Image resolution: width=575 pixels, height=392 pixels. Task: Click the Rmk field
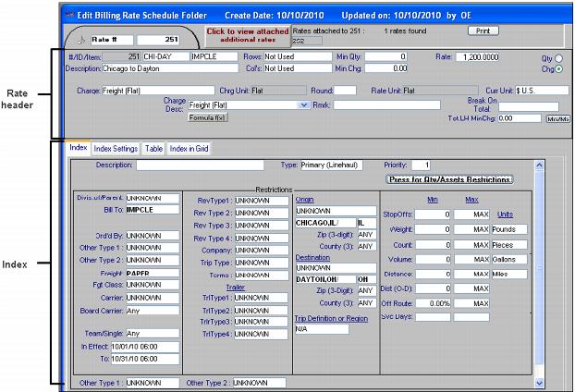click(387, 104)
